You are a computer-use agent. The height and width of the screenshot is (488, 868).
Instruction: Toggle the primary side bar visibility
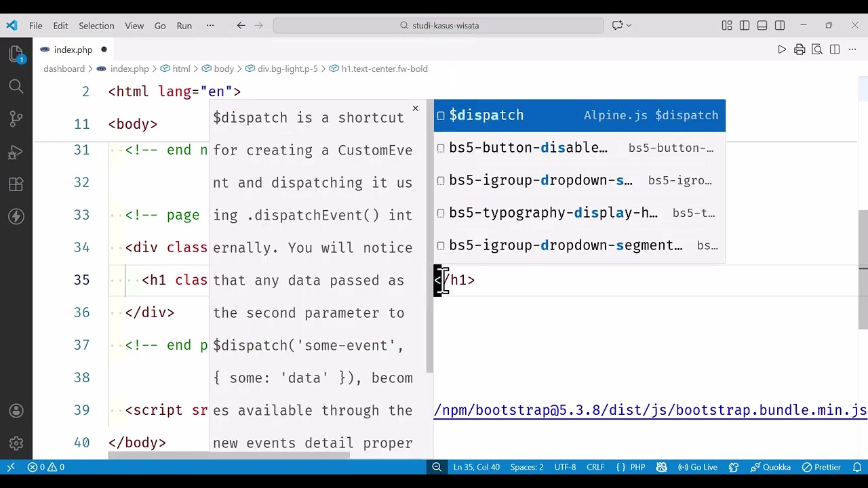tap(745, 25)
